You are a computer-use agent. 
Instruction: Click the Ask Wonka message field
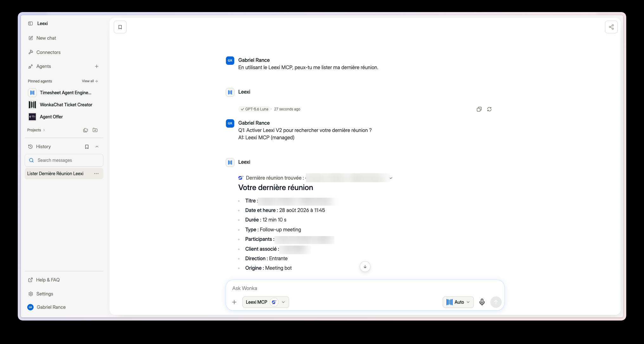(x=365, y=288)
